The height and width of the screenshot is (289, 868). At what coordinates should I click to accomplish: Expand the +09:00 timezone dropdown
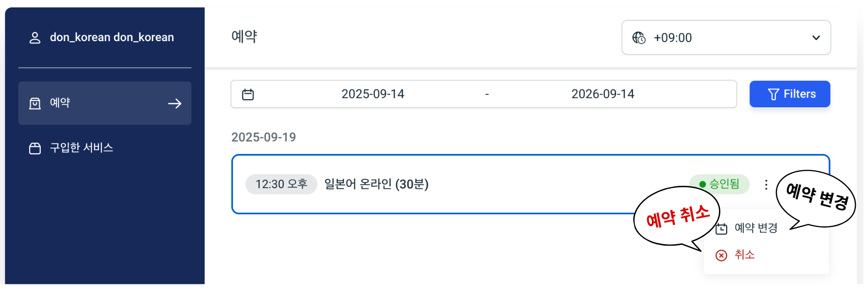(x=725, y=37)
